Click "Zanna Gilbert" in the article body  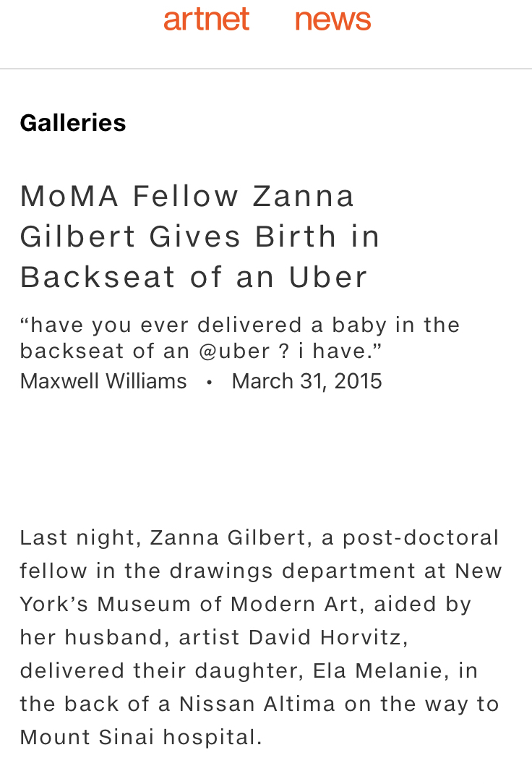tap(228, 538)
